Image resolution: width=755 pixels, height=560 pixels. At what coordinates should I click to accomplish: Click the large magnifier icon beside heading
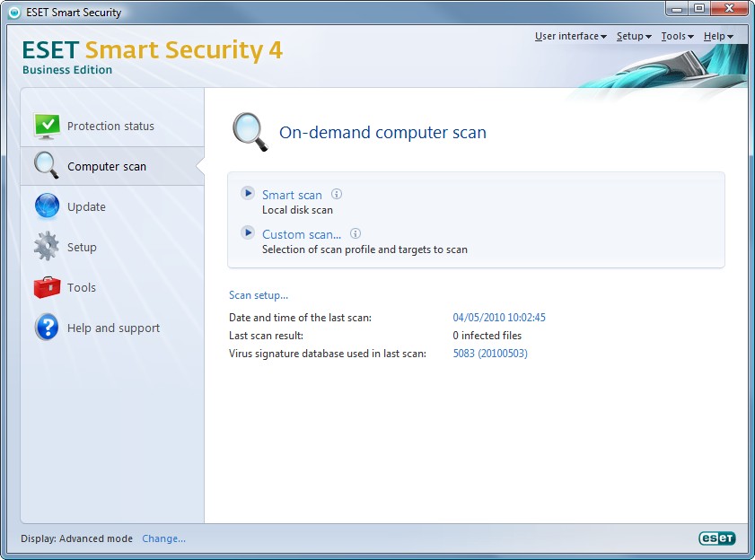(x=250, y=132)
